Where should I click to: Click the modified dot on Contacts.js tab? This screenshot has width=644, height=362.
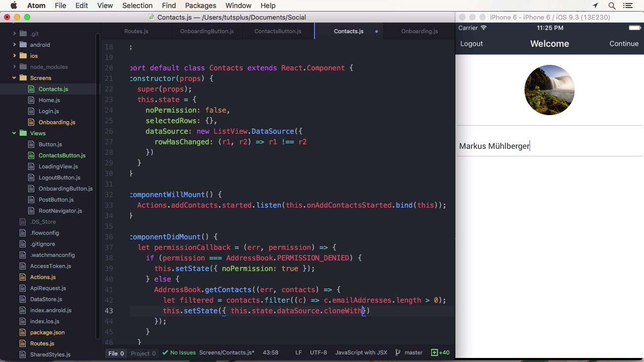tap(376, 31)
